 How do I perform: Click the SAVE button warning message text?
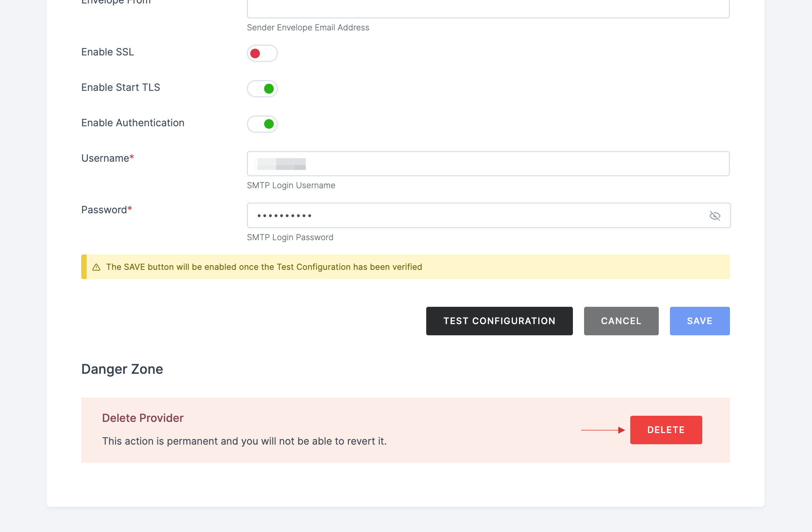[x=264, y=267]
